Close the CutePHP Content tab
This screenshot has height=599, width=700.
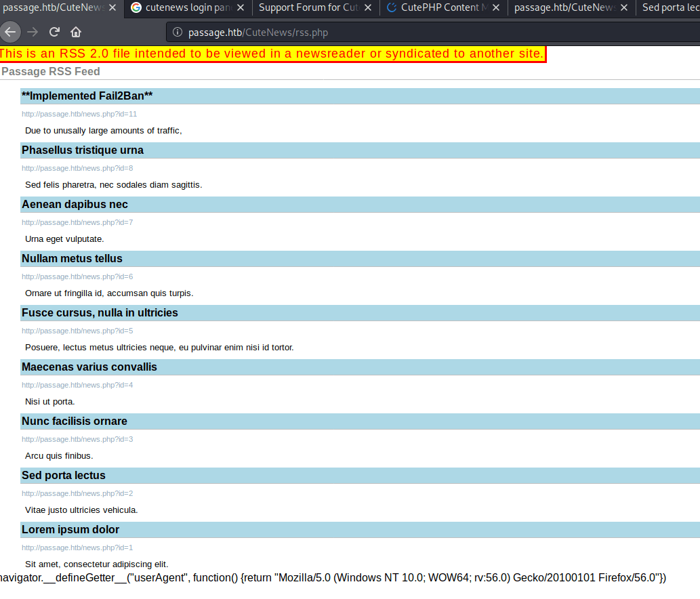tap(495, 7)
